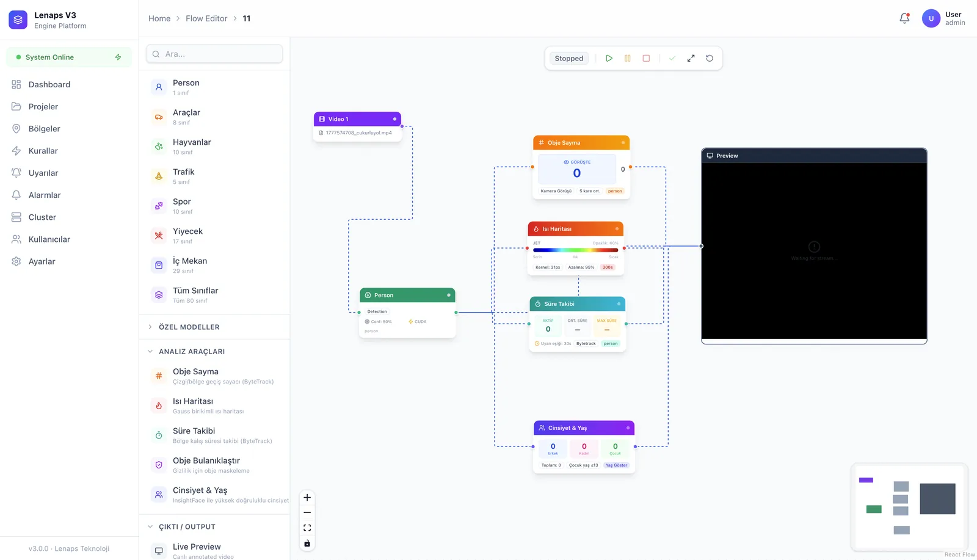Stop the flow with the red square icon
The image size is (977, 560).
pos(646,58)
